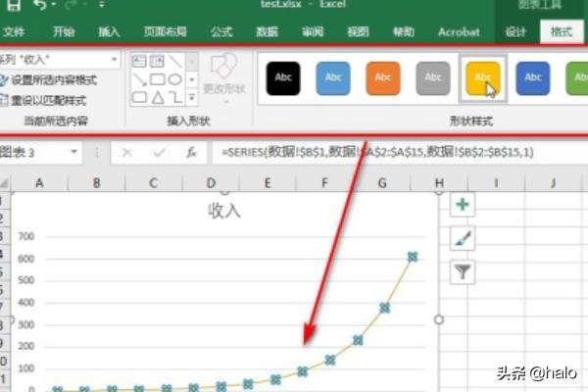Click the formula bar Cancel X icon
The width and height of the screenshot is (588, 392).
point(127,152)
